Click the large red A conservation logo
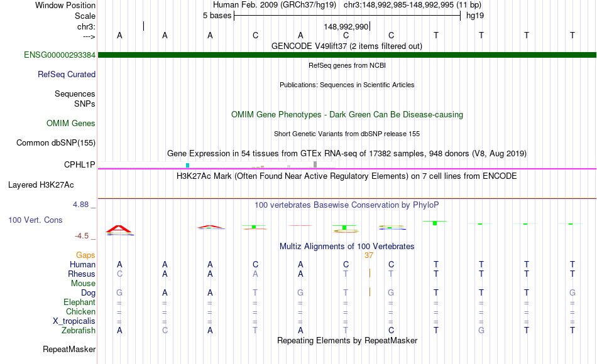 coord(119,229)
